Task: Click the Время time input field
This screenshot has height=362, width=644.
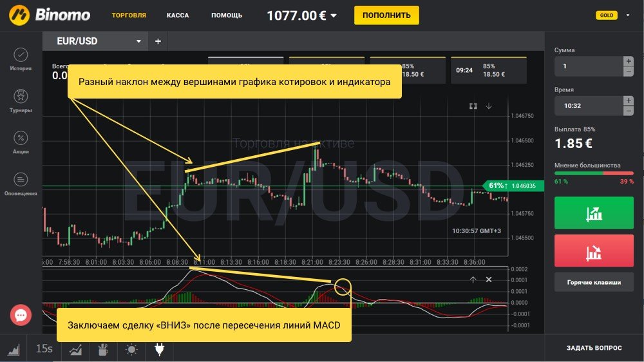Action: tap(589, 106)
